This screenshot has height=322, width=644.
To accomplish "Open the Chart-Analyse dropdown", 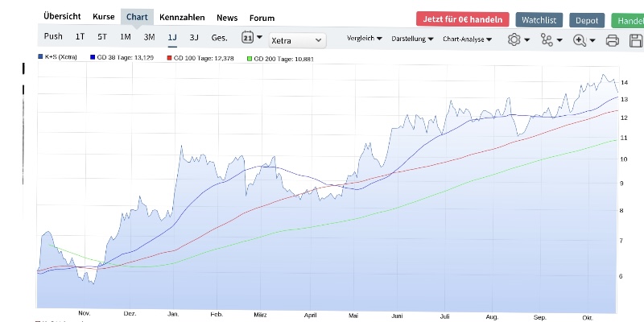I will click(467, 39).
